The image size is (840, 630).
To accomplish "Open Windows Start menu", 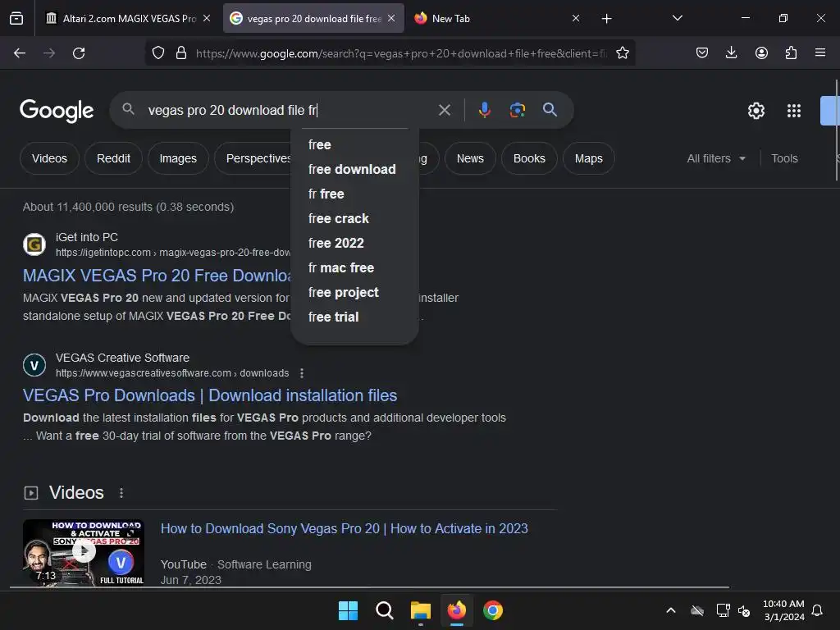I will 348,610.
